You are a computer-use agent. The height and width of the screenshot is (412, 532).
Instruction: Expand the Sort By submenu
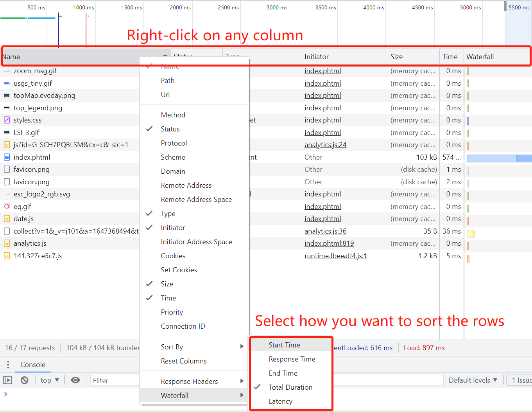[194, 347]
